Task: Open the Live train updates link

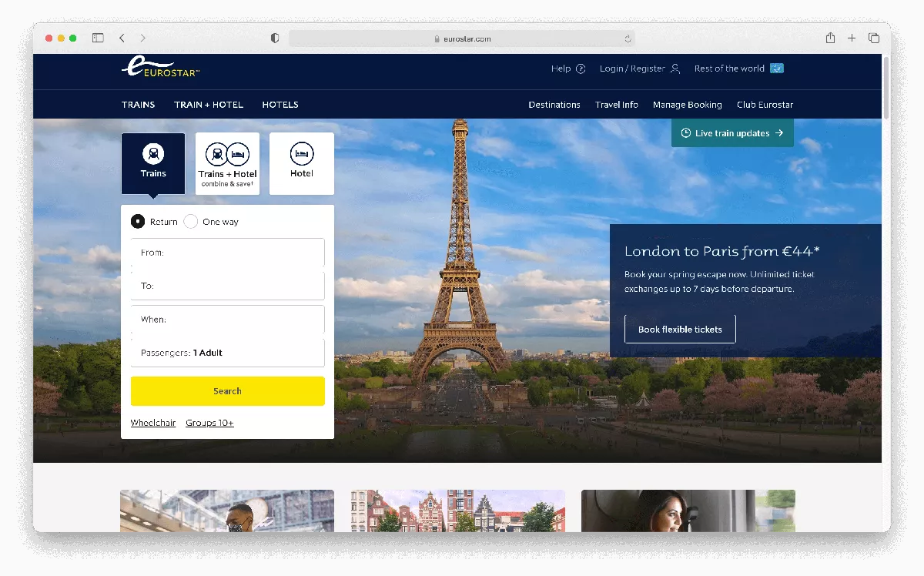Action: [732, 133]
